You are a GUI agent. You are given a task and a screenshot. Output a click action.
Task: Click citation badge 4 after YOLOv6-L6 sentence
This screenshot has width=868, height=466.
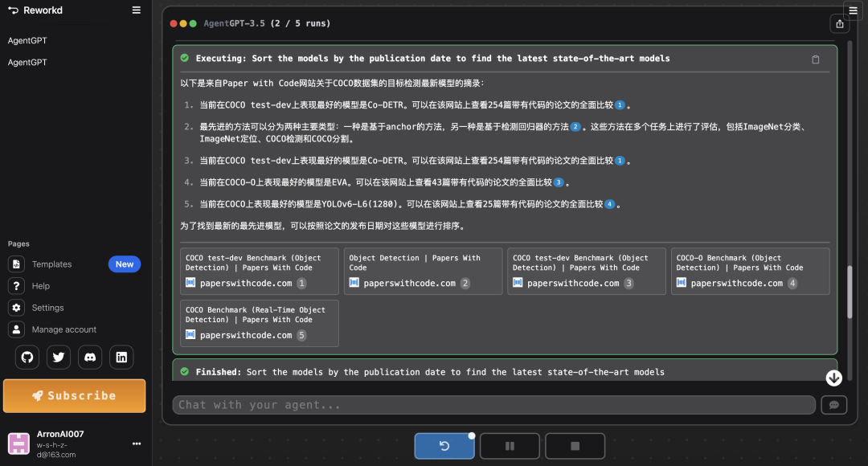[609, 204]
